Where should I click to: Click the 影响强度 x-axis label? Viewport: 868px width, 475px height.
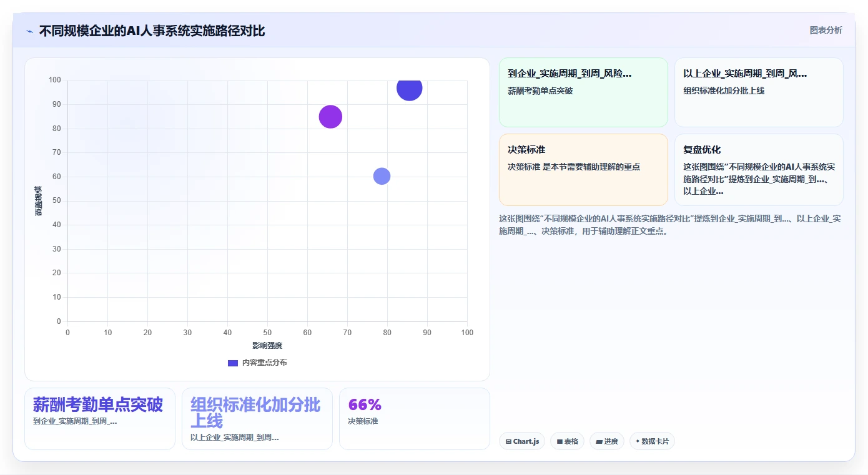click(267, 345)
